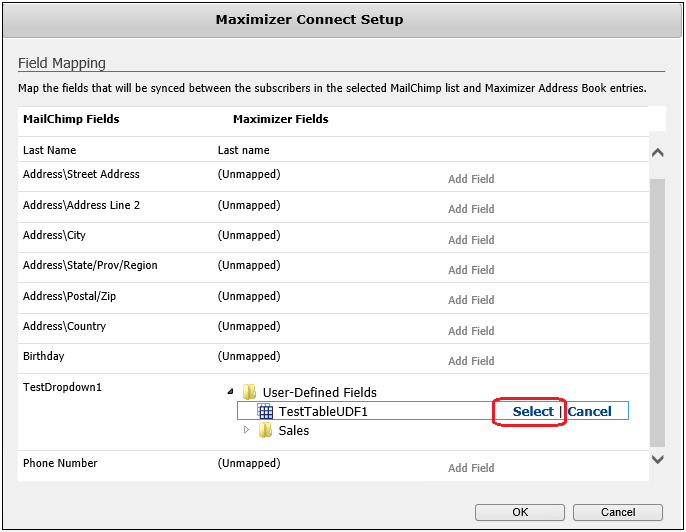Click 'Address\Street Address' field name
Screen dimensions: 686x532
pyautogui.click(x=81, y=174)
